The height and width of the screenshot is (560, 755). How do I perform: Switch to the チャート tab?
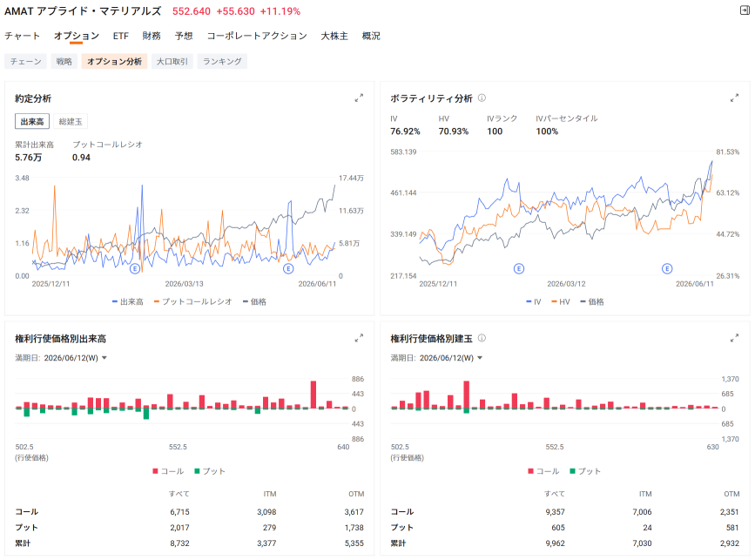(x=22, y=36)
